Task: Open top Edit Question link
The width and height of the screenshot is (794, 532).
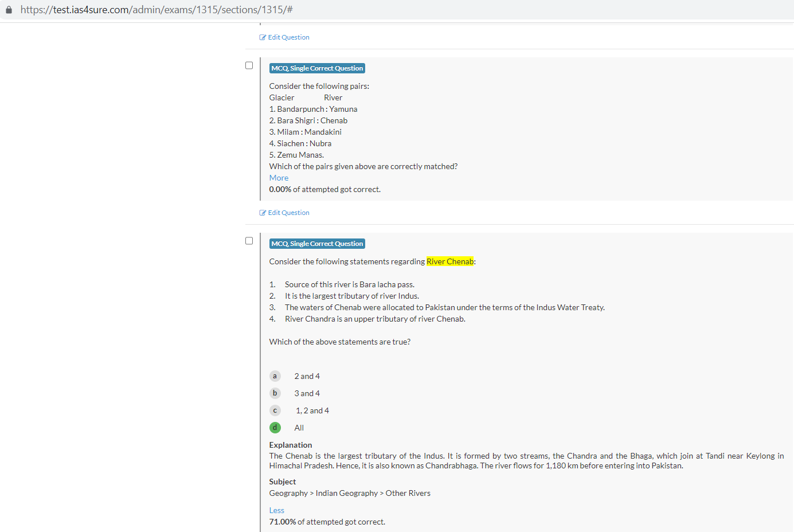Action: click(x=288, y=37)
